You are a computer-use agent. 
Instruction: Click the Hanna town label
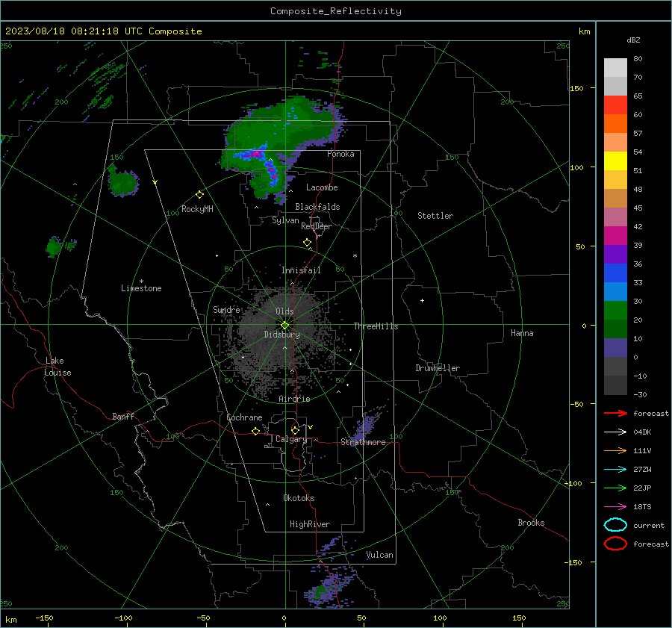click(522, 333)
